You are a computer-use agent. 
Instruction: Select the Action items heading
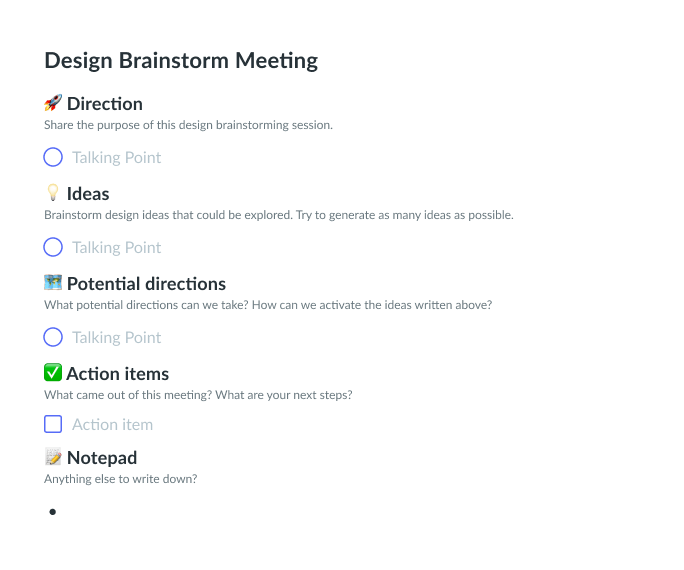tap(118, 374)
